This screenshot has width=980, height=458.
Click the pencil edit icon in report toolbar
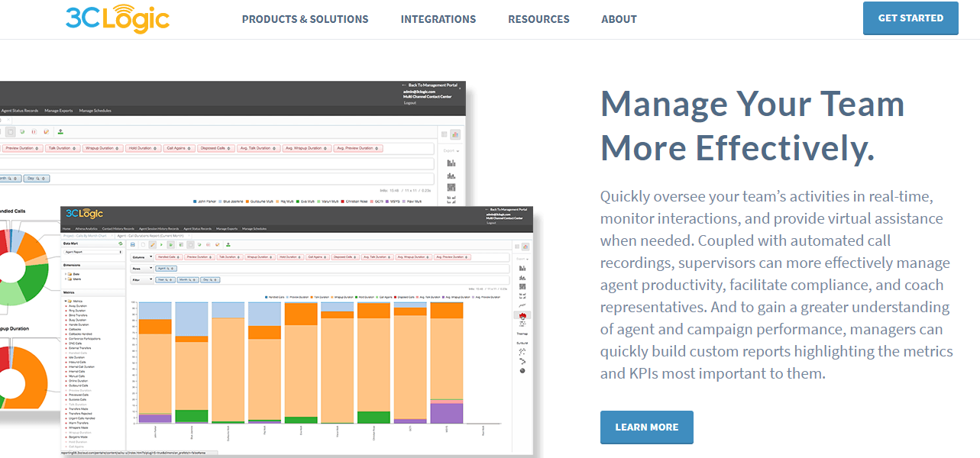[153, 245]
